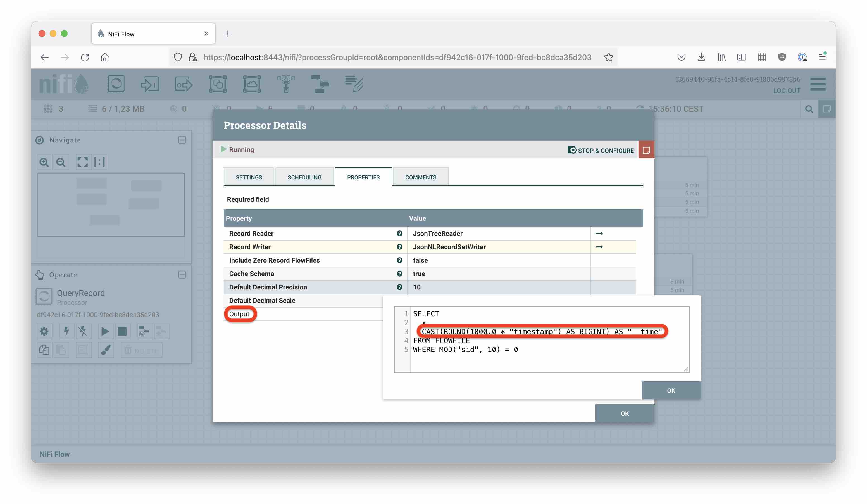Collapse the Navigate panel
The height and width of the screenshot is (504, 867).
pos(182,140)
